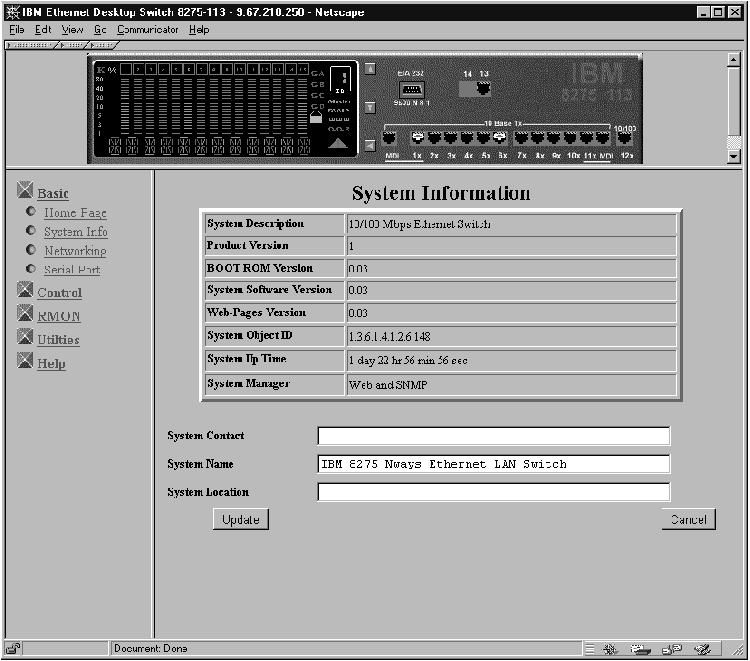The width and height of the screenshot is (750, 661).
Task: Click the Composer icon in status bar
Action: [x=706, y=649]
